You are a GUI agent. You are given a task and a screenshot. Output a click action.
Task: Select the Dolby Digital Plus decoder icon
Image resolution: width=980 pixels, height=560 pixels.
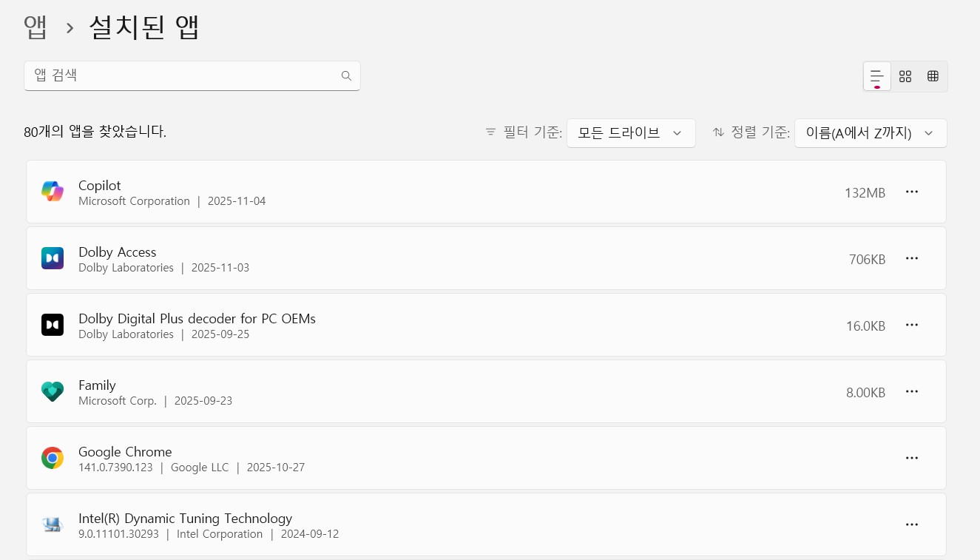tap(52, 324)
